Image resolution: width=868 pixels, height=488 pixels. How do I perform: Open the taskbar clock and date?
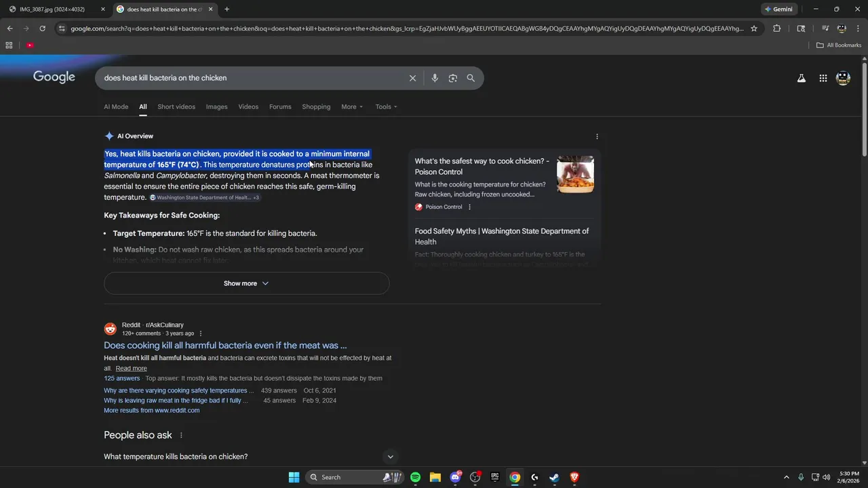pos(849,477)
